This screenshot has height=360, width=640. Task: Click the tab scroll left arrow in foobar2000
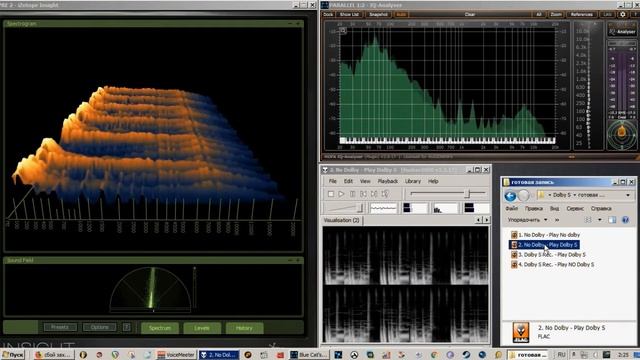click(x=479, y=220)
